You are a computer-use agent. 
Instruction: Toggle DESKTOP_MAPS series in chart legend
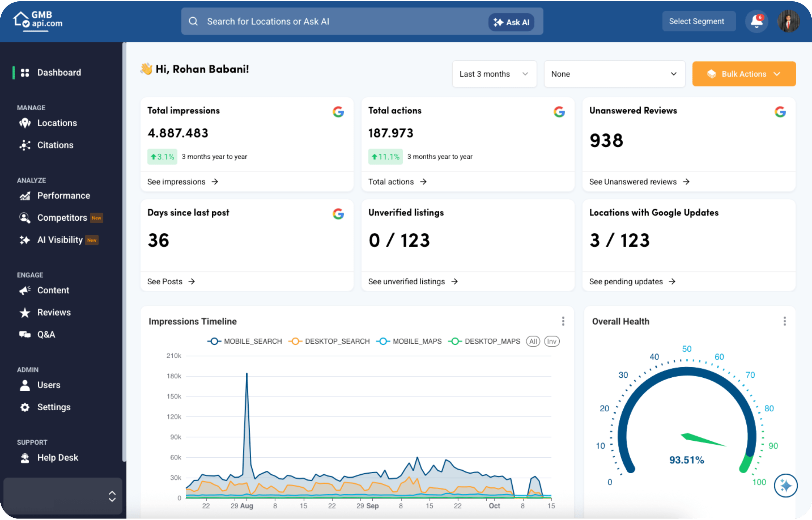point(484,341)
